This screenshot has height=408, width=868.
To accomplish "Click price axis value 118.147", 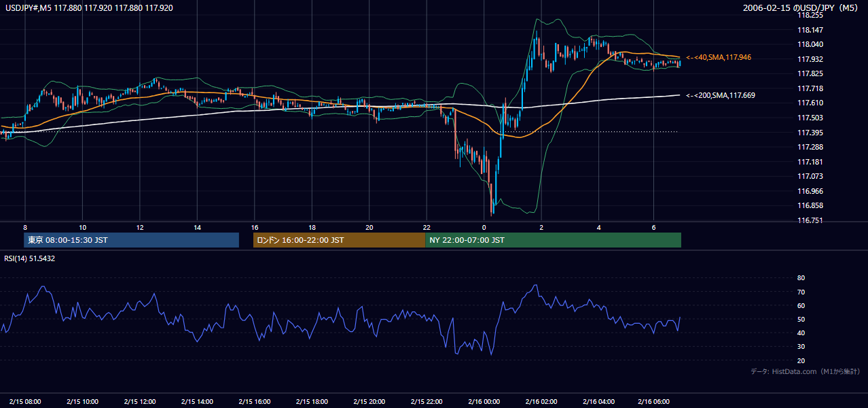I will (x=809, y=30).
